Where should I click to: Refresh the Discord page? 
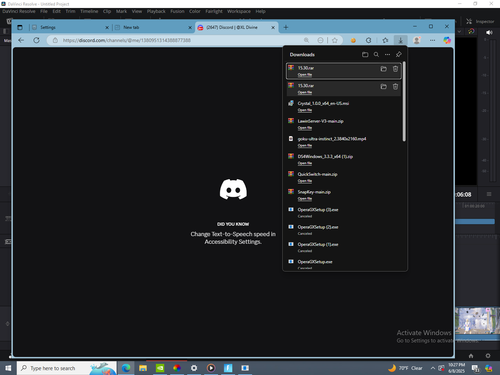36,40
